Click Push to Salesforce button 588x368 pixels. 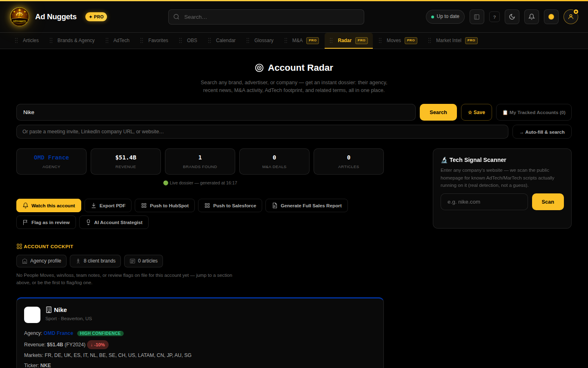point(230,206)
